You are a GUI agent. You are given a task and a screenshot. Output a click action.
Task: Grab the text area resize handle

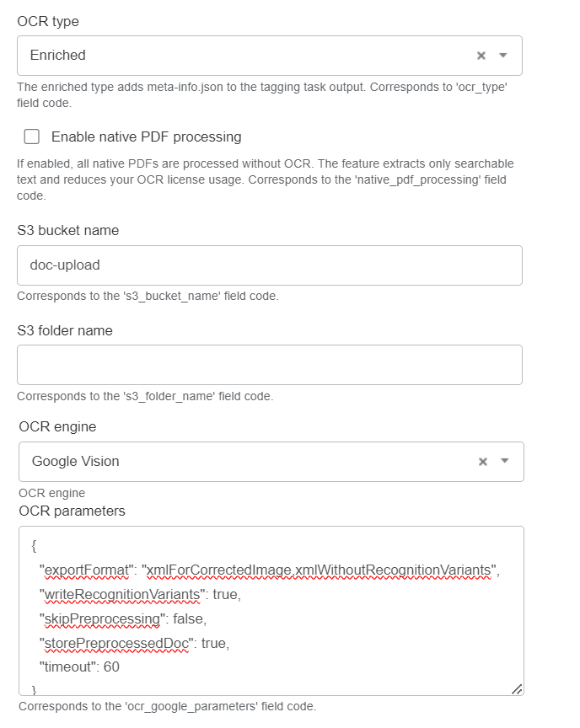(x=517, y=689)
